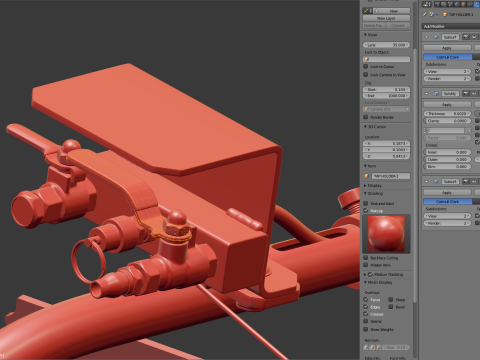Collapse the first Subsurf modifier panel
This screenshot has height=360, width=480.
pos(427,37)
